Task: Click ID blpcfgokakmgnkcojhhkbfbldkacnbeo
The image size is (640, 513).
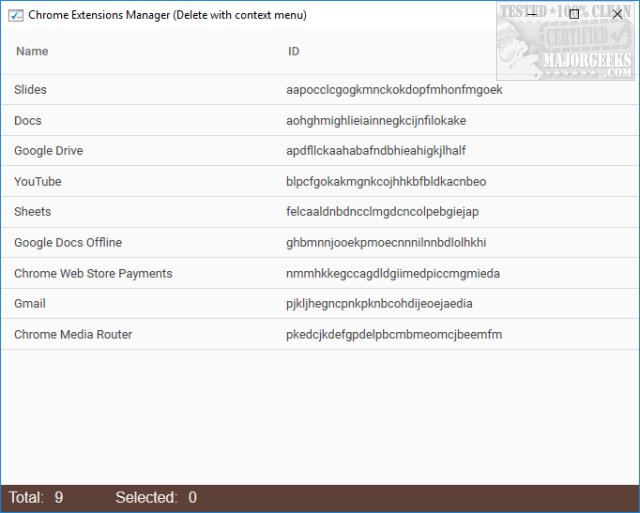Action: click(x=386, y=181)
